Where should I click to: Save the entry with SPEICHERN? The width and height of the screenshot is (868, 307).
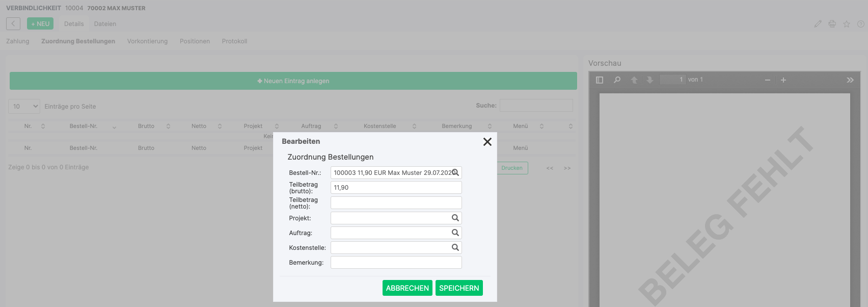coord(459,288)
